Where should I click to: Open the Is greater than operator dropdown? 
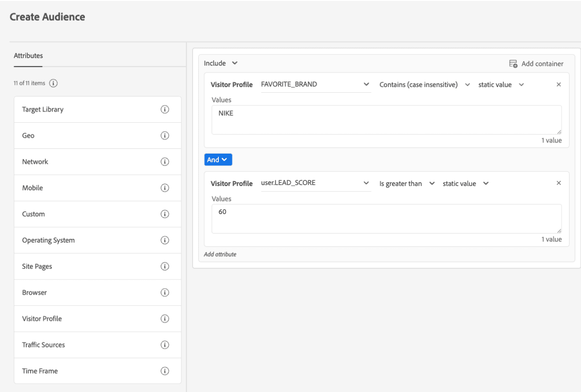pos(407,184)
